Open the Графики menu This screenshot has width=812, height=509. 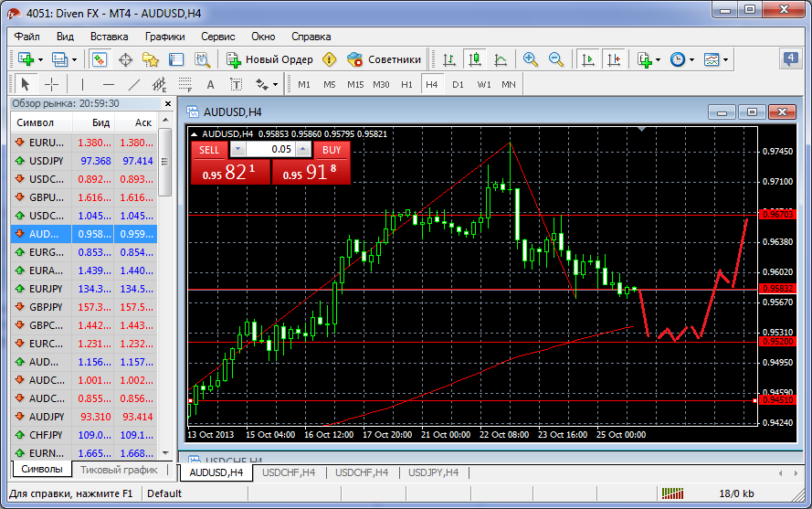[x=164, y=37]
